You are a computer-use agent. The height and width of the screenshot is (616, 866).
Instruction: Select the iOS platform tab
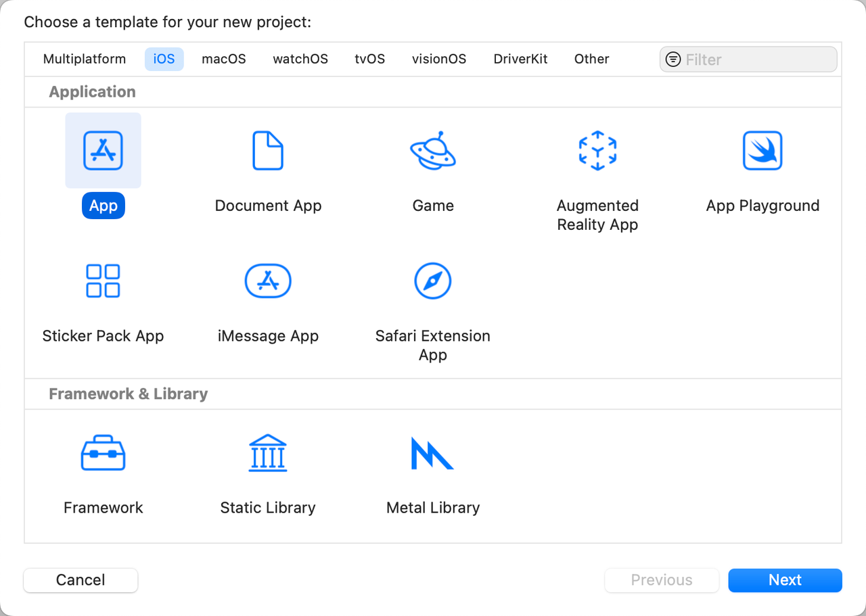coord(164,59)
